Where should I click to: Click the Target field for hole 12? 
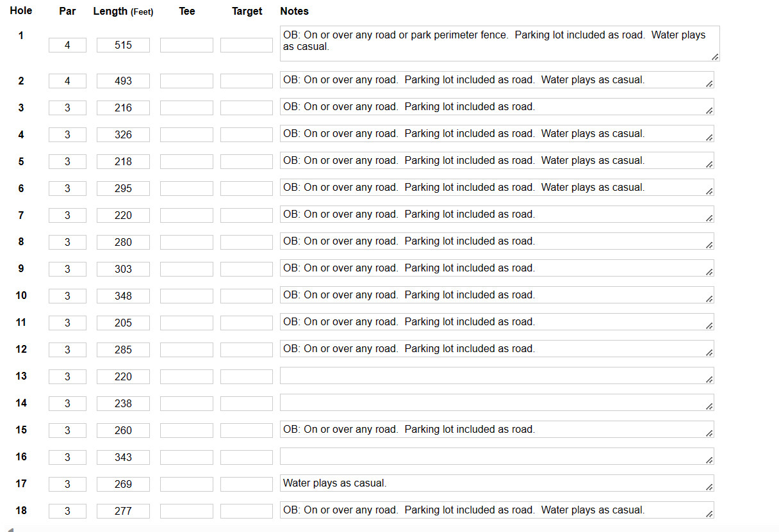click(247, 350)
